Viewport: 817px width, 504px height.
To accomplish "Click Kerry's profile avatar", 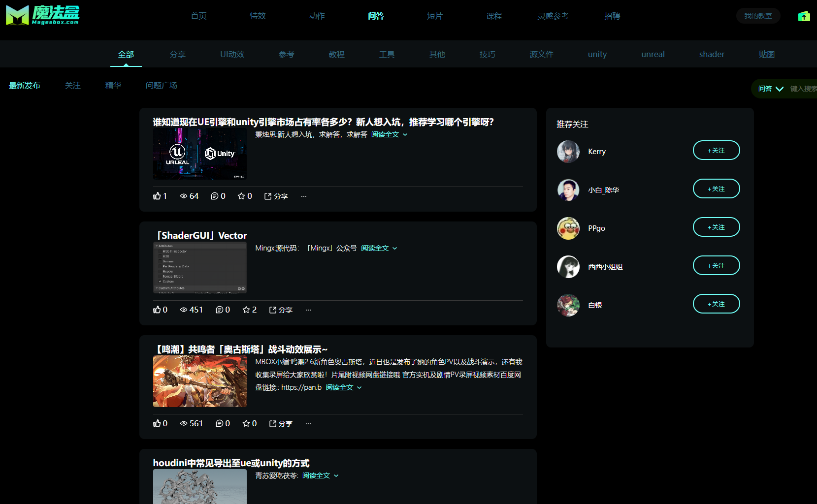I will pos(568,152).
